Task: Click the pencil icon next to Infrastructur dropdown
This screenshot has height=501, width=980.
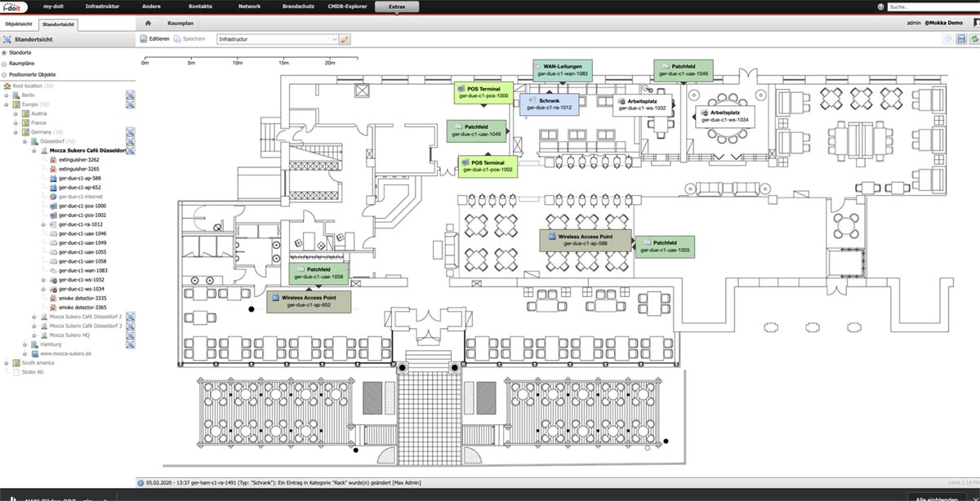Action: click(345, 39)
